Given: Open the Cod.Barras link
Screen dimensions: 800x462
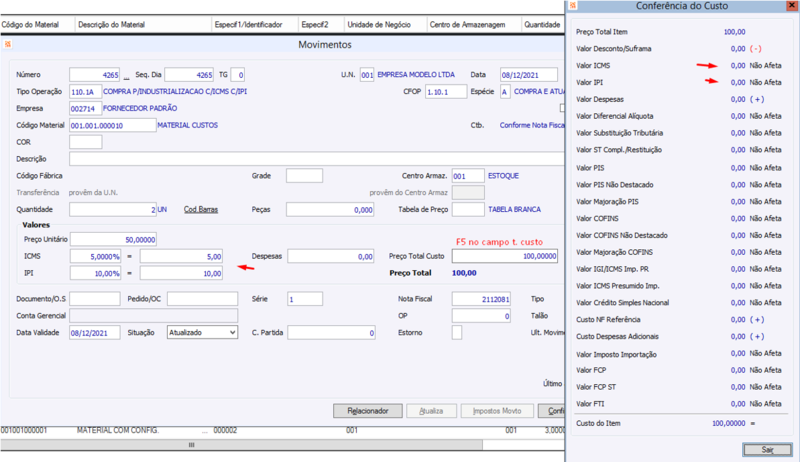Looking at the screenshot, I should pos(201,209).
